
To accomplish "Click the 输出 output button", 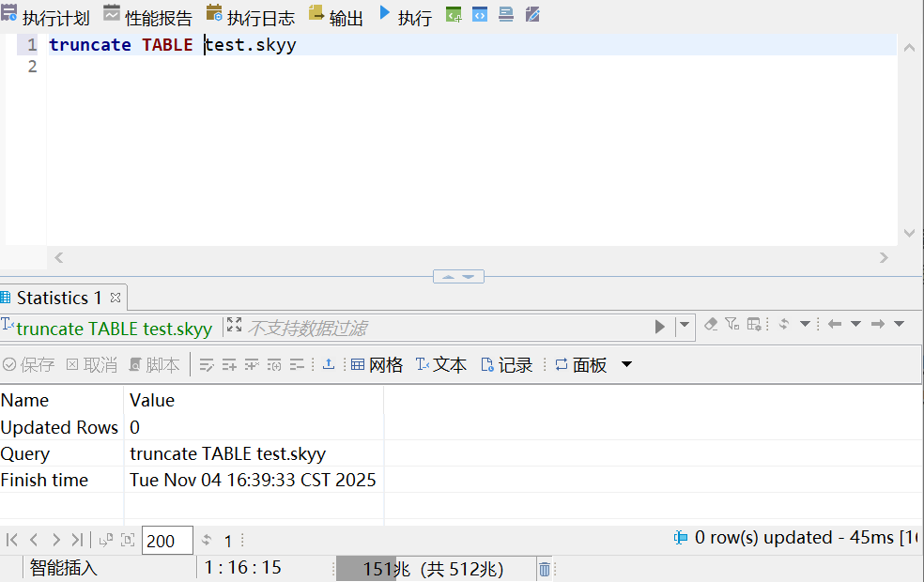I will tap(336, 17).
